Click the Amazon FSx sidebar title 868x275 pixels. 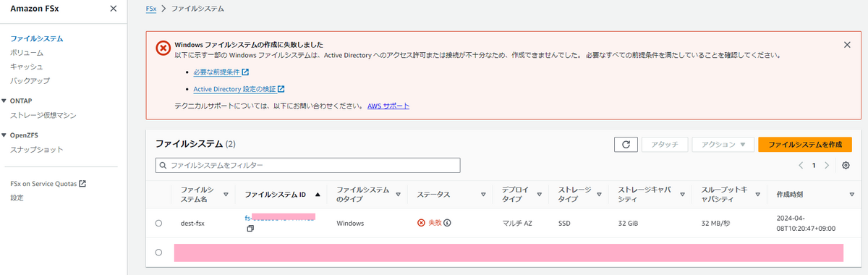pos(34,9)
